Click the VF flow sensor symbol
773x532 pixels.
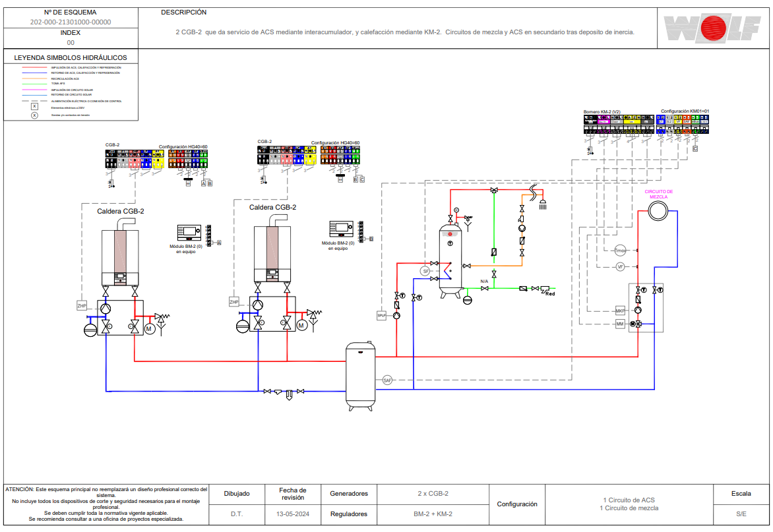(620, 267)
